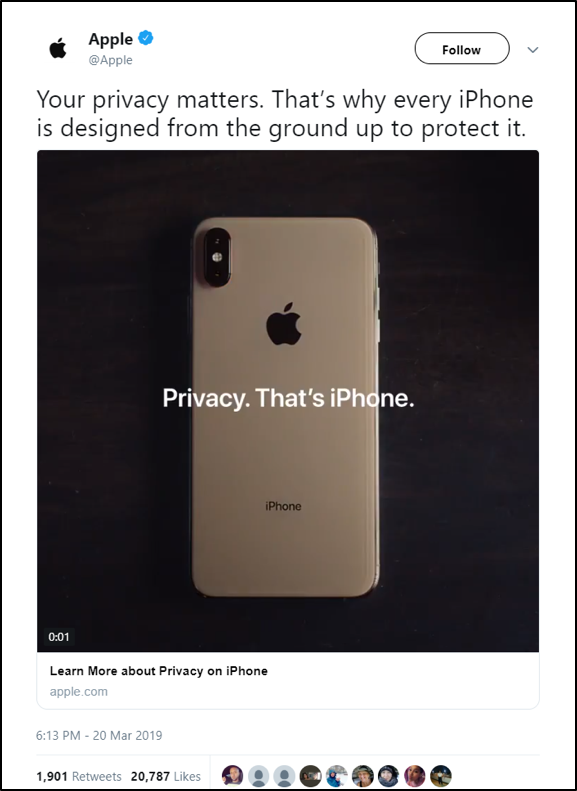
Task: Open the first liker's avatar in the row
Action: coord(233,776)
